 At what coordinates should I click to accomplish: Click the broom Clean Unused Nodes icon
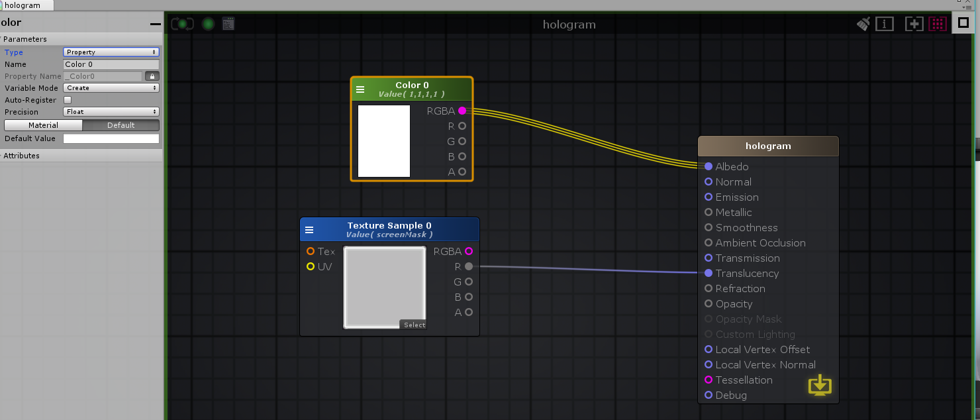863,23
